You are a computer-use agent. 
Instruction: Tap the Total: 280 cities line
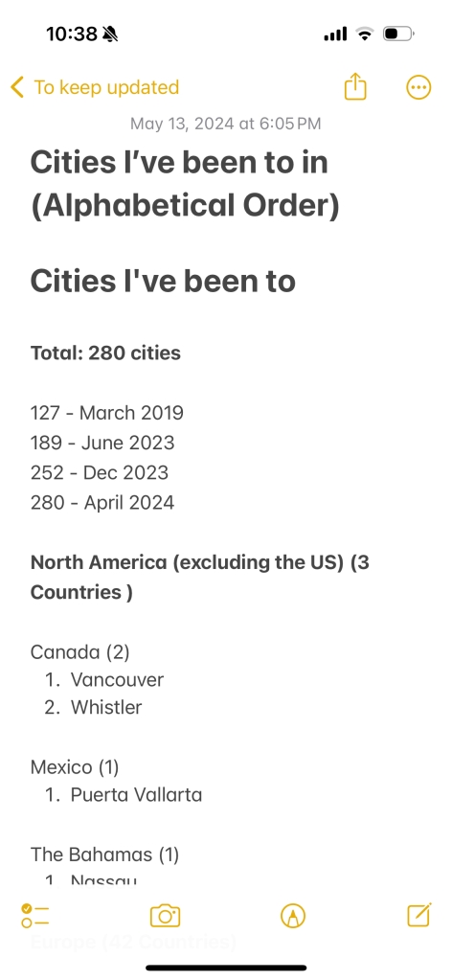tap(105, 353)
